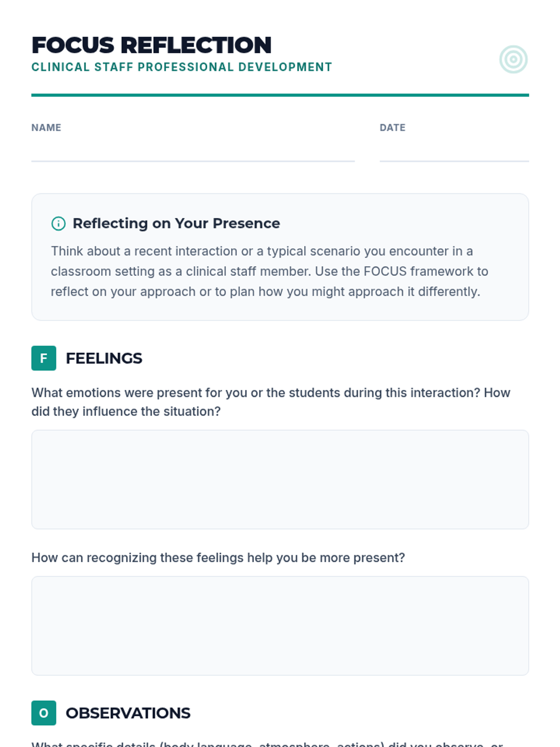560x747 pixels.
Task: Click the green F letter badge
Action: (x=44, y=358)
